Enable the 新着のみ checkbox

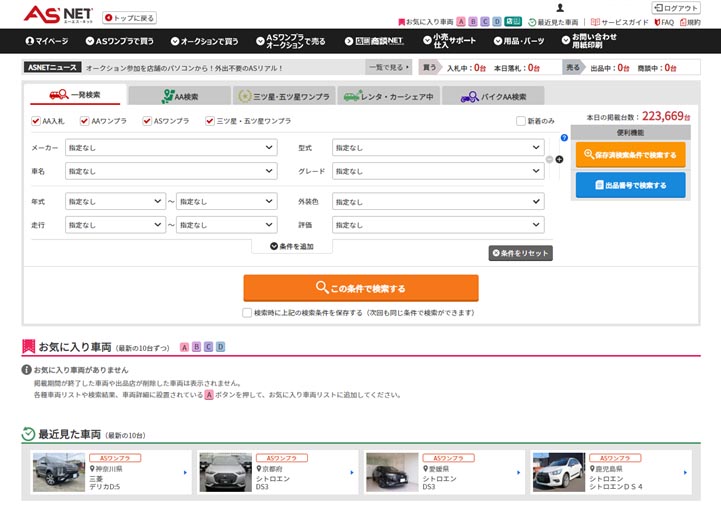coord(520,121)
